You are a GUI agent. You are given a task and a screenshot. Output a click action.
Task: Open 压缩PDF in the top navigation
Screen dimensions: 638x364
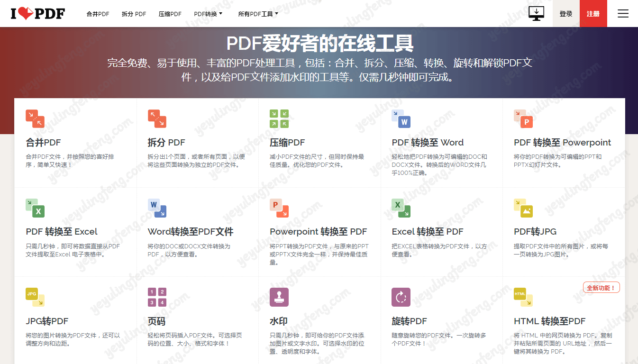[x=170, y=14]
